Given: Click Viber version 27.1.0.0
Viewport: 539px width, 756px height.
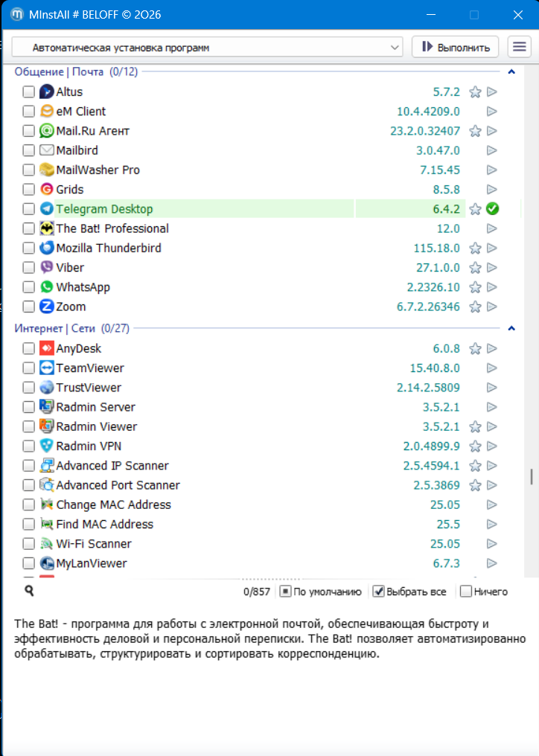Looking at the screenshot, I should (438, 268).
